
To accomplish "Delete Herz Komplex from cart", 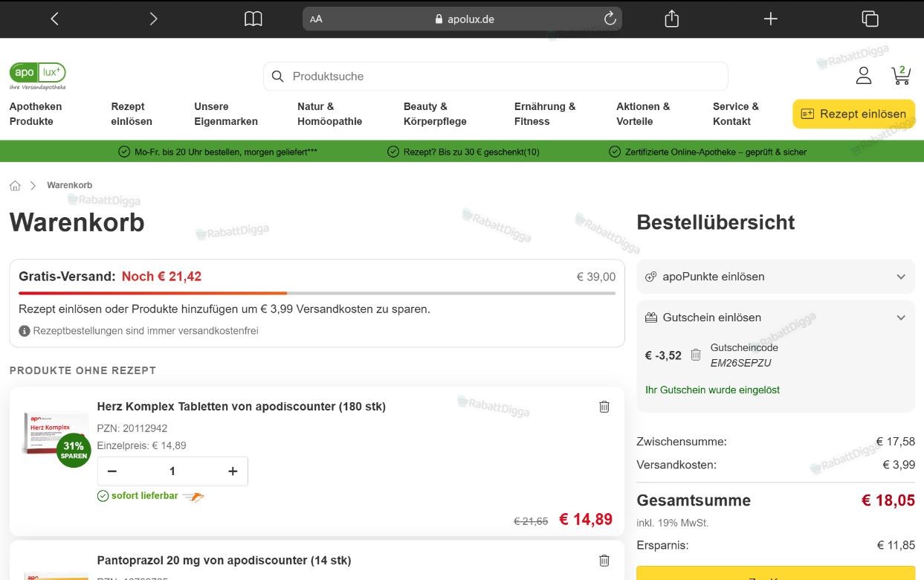I will coord(604,406).
